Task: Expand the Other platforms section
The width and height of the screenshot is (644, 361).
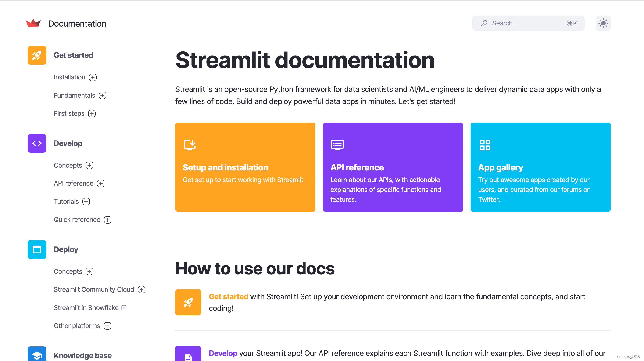Action: [107, 326]
